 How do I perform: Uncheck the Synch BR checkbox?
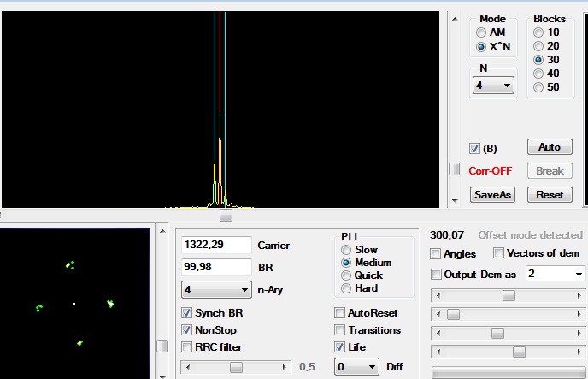pos(187,312)
